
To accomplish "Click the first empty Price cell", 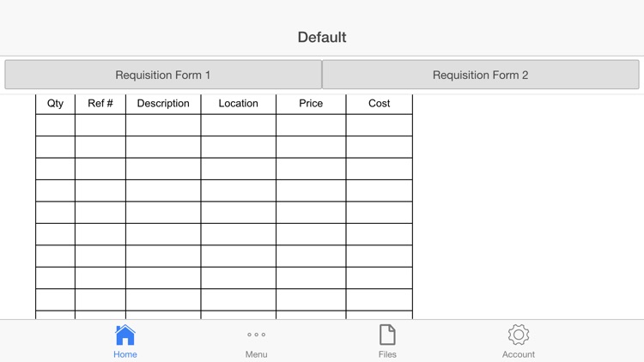I will [x=311, y=125].
